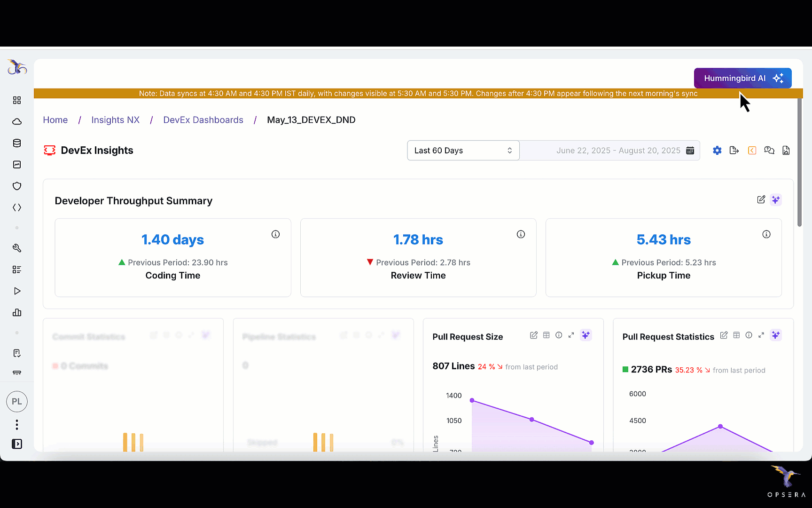The width and height of the screenshot is (812, 508).
Task: Open the Hummingbird AI assistant
Action: 742,78
